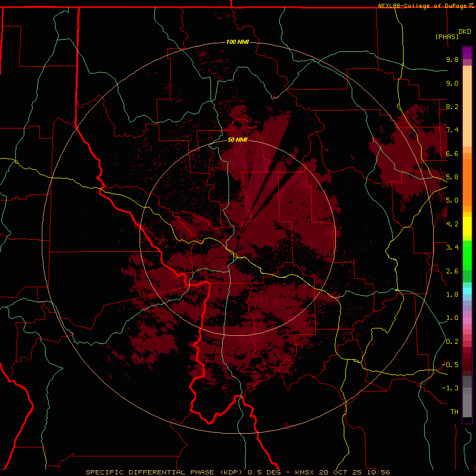
Task: Click the yellow segment of the color bar
Action: tap(467, 226)
